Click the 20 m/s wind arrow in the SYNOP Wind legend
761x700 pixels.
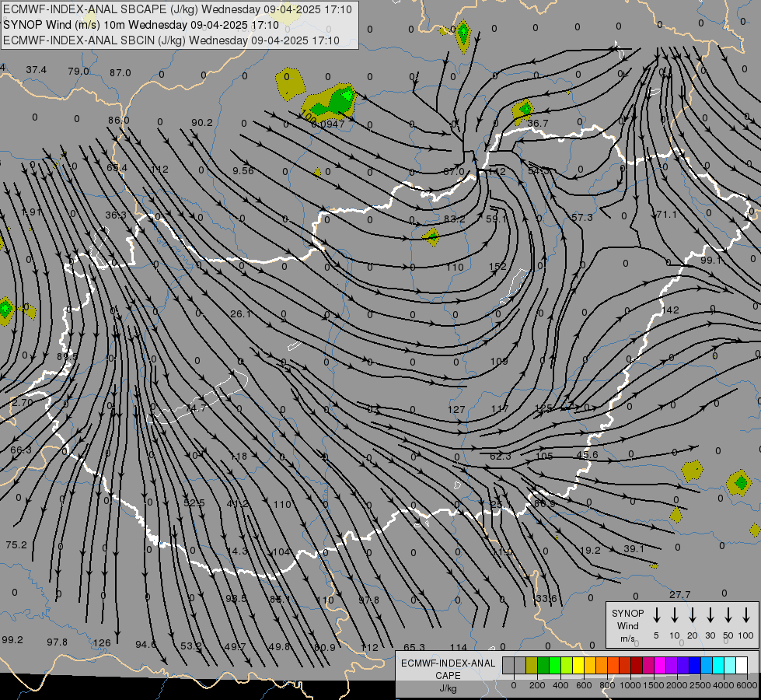click(693, 614)
